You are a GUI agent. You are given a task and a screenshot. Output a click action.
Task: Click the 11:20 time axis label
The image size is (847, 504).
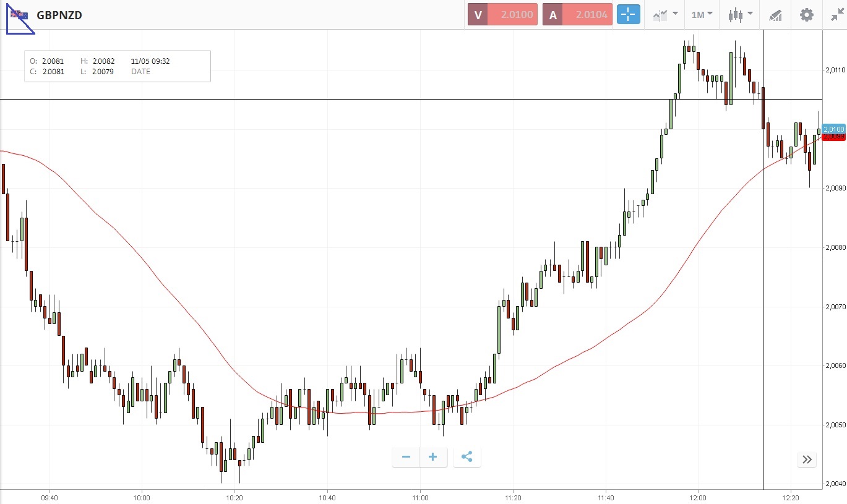click(x=513, y=497)
